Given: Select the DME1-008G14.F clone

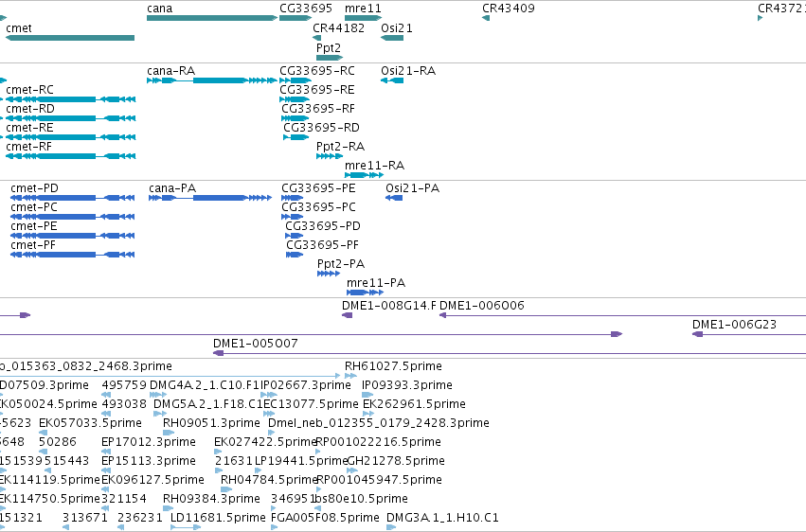Looking at the screenshot, I should pyautogui.click(x=348, y=315).
